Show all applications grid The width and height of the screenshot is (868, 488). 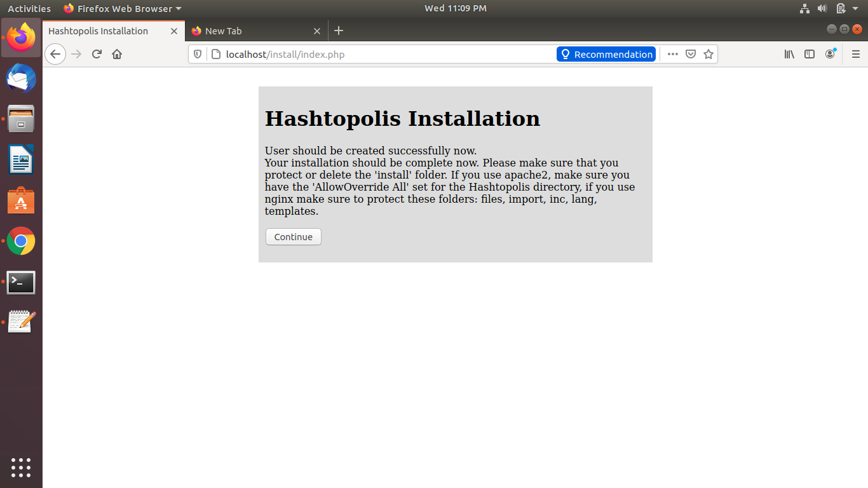[x=21, y=468]
